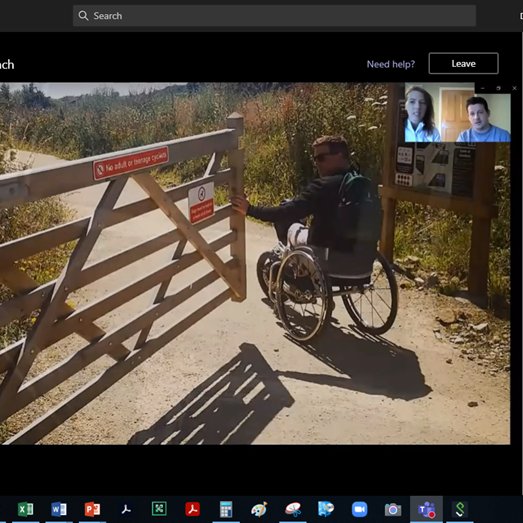Click the participant video thumbnail of the man
The width and height of the screenshot is (523, 523).
pos(483,118)
